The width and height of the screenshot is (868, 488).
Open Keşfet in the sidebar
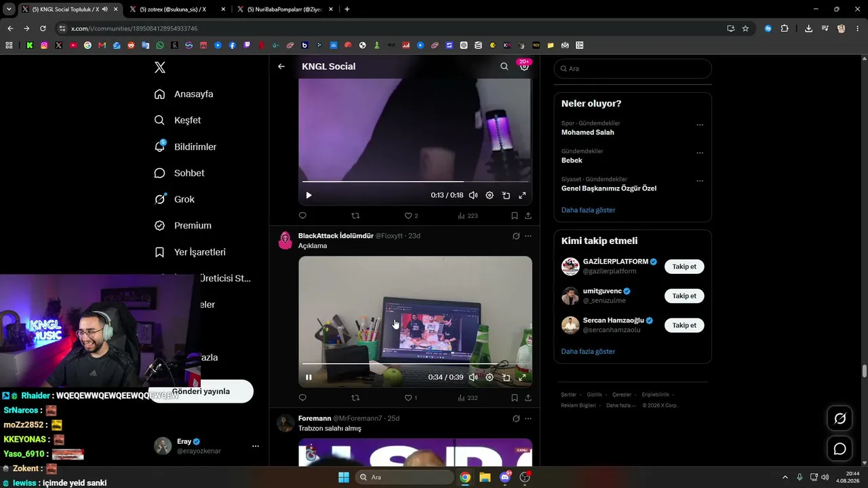(x=178, y=120)
